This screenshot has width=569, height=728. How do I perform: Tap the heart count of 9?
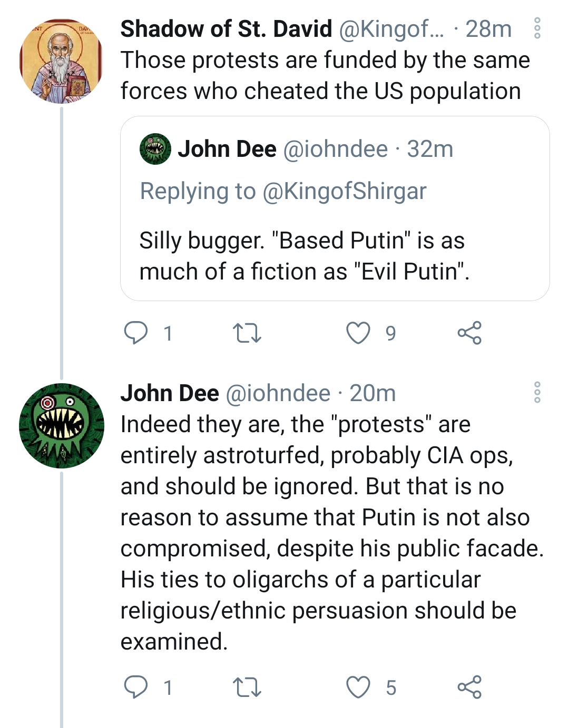390,333
